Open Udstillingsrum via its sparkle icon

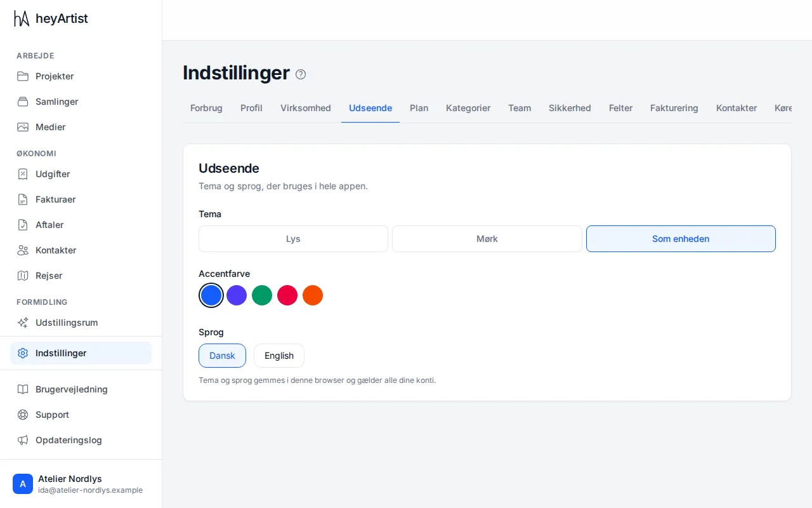coord(23,323)
